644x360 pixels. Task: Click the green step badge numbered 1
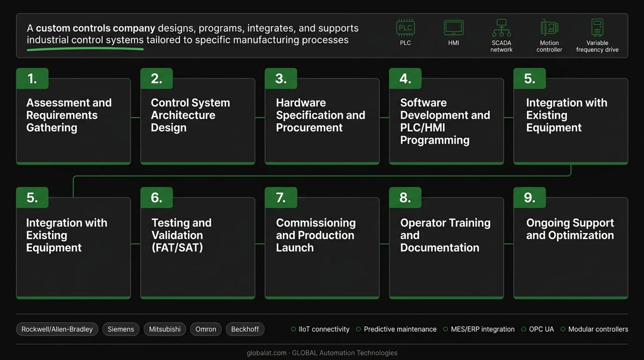[x=32, y=79]
